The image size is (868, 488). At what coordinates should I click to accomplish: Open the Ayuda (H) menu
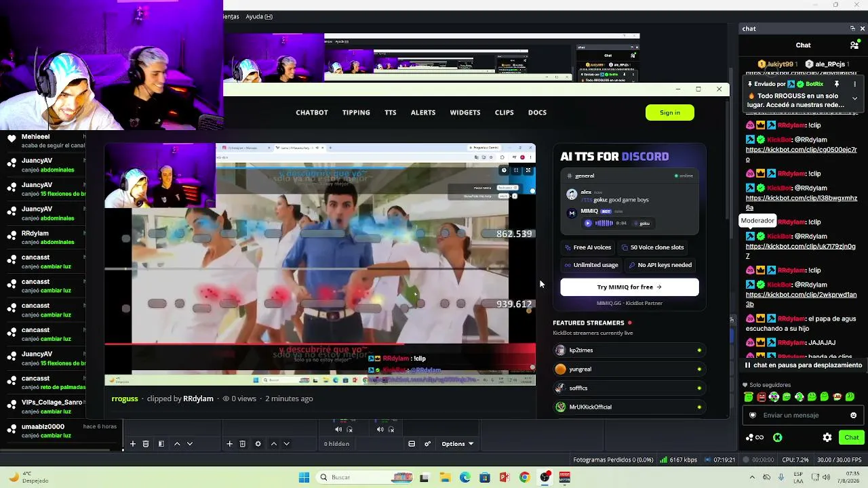259,16
